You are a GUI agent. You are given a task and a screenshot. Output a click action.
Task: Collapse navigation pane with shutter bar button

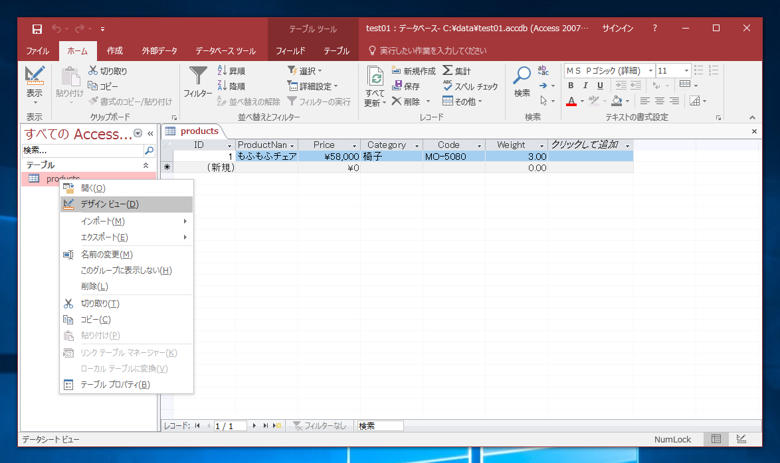click(150, 133)
